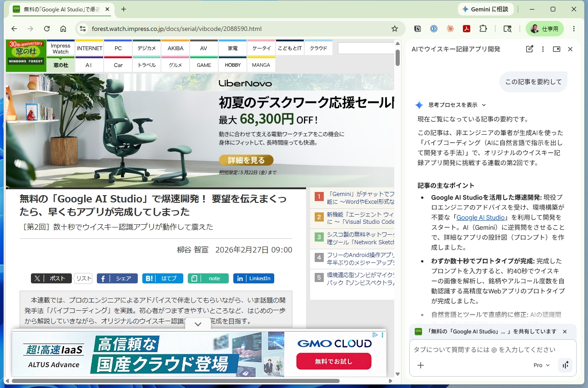
Task: Click the address bar URL
Action: (x=176, y=29)
